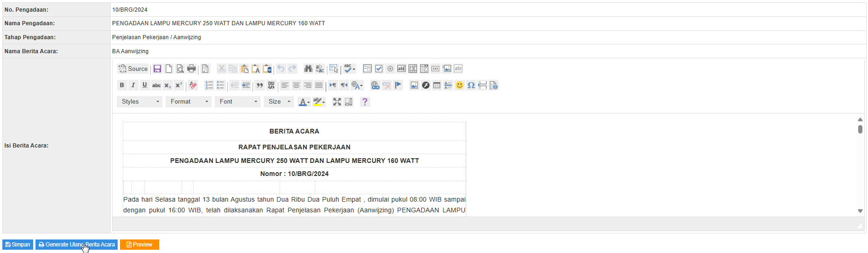Toggle Subscript formatting
Image resolution: width=868 pixels, height=253 pixels.
(x=168, y=85)
